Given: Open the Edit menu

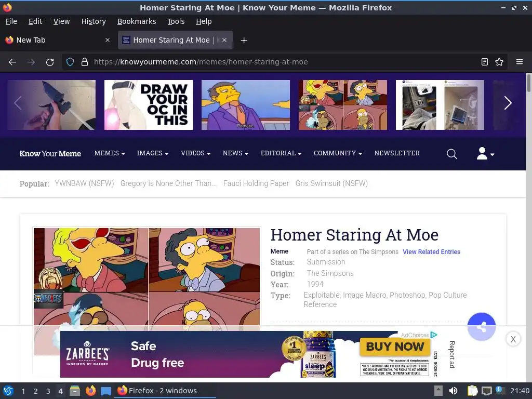Looking at the screenshot, I should click(x=35, y=21).
